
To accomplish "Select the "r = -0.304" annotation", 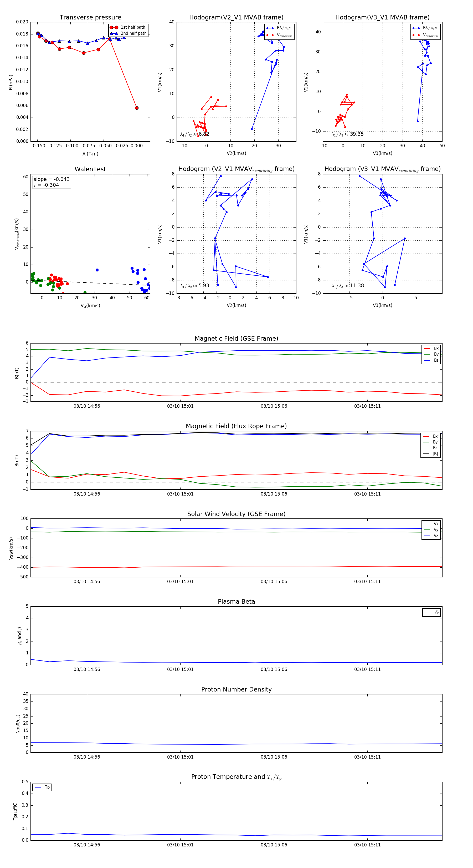I will tap(47, 185).
